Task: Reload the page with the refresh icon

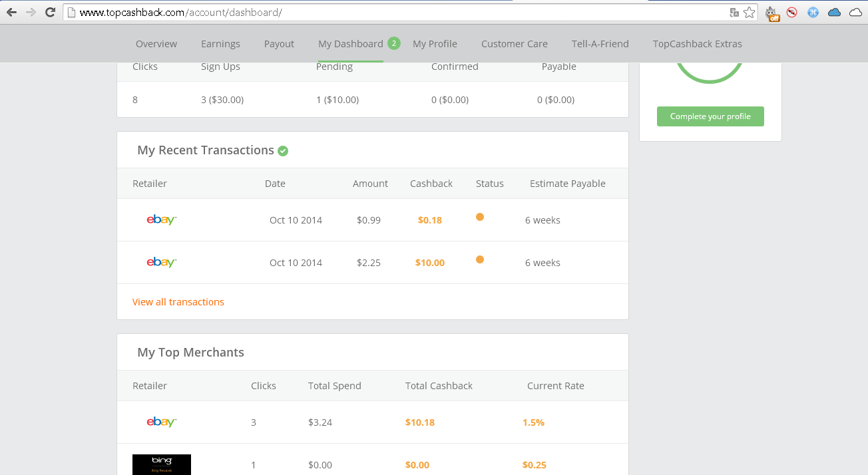Action: coord(50,12)
